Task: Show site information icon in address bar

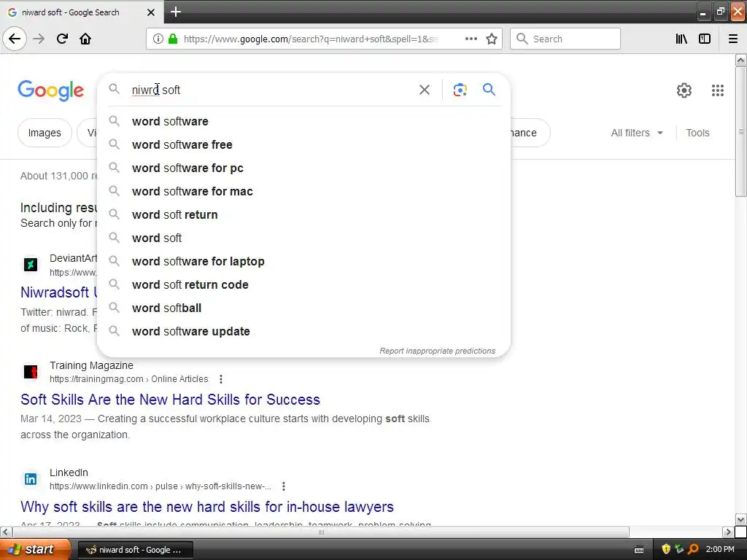Action: (x=158, y=39)
